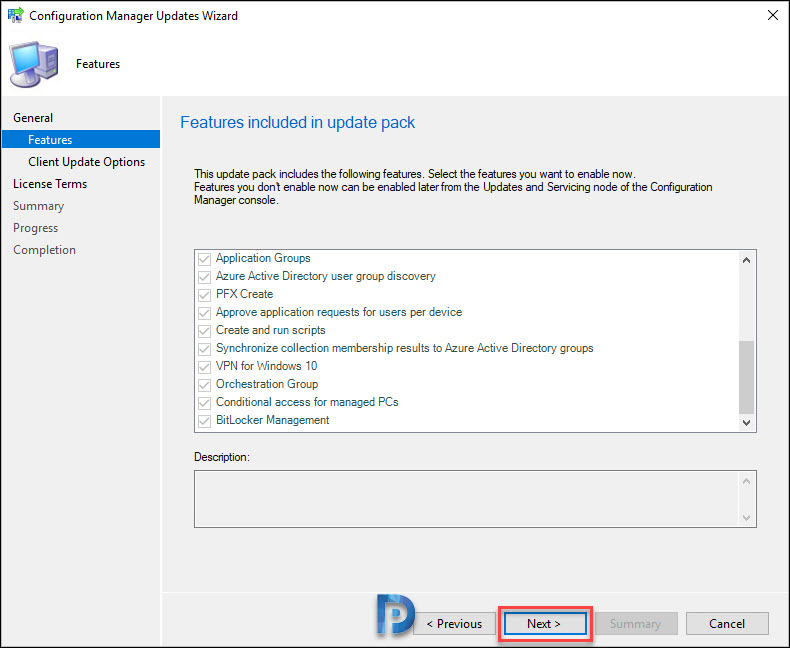This screenshot has width=790, height=648.
Task: Close the Updates Wizard window
Action: click(x=773, y=15)
